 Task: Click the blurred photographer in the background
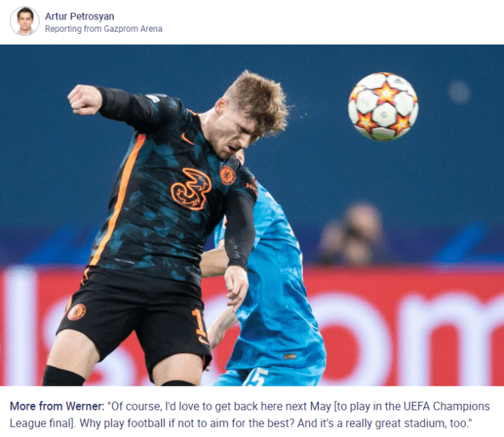tap(351, 234)
